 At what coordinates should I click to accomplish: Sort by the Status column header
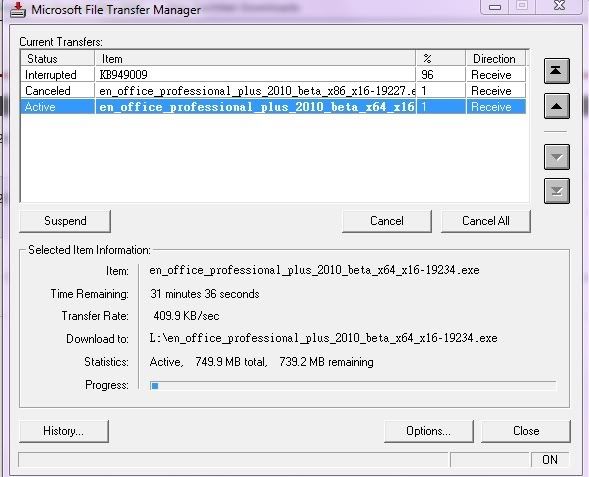coord(57,59)
